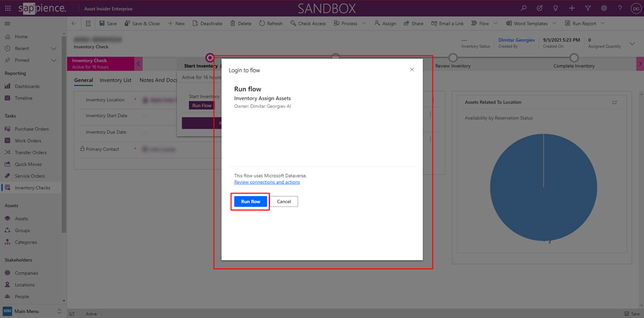Click the plus quick create icon

click(572, 8)
